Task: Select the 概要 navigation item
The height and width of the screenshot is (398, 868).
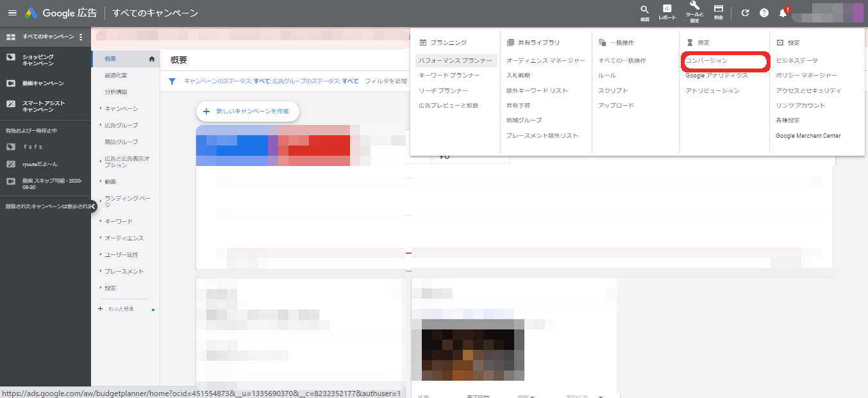Action: [x=110, y=59]
